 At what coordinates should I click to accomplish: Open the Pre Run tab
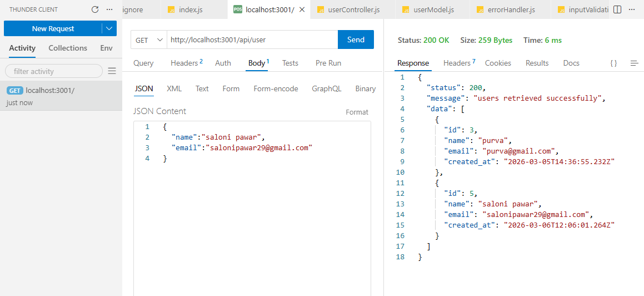(x=328, y=63)
